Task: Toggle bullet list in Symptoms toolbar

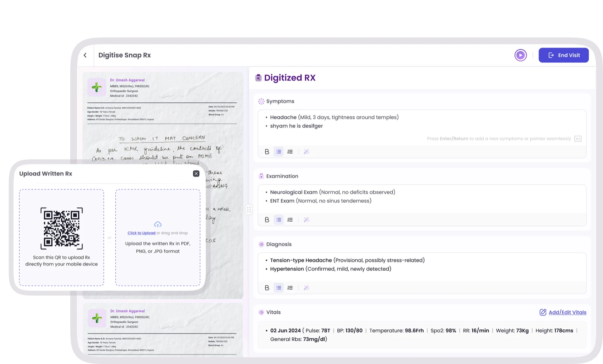Action: [279, 152]
